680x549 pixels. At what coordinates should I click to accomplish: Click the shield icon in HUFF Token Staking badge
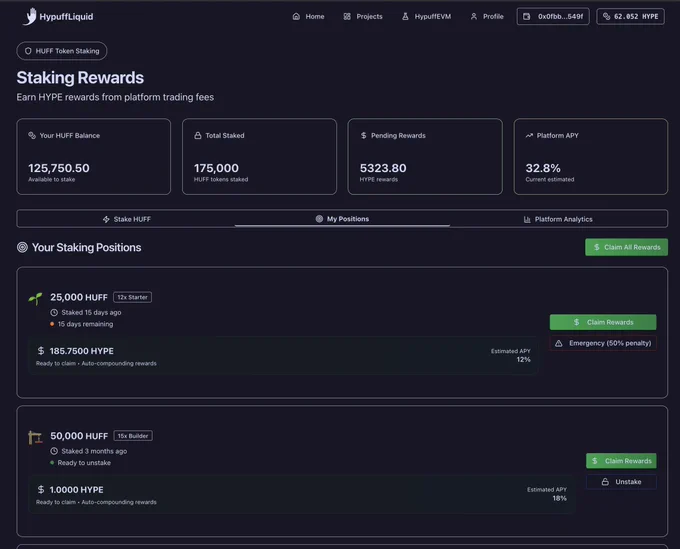(28, 51)
